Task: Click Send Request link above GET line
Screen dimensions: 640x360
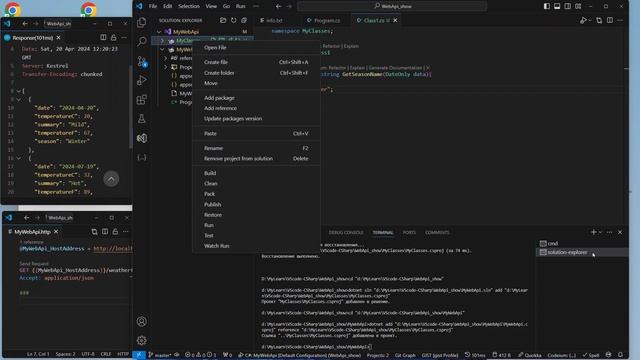Action: 34,264
